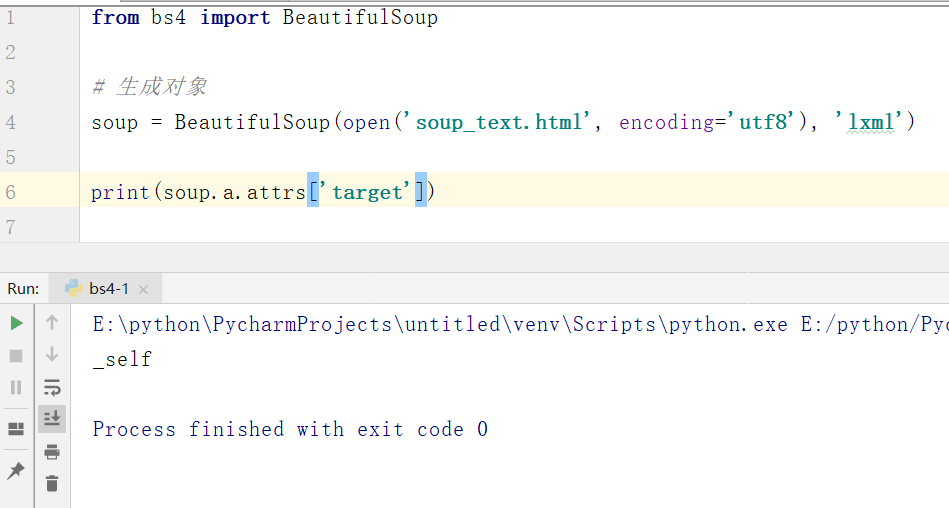This screenshot has height=508, width=949.
Task: Click the 'lxml' parser string
Action: coord(870,122)
